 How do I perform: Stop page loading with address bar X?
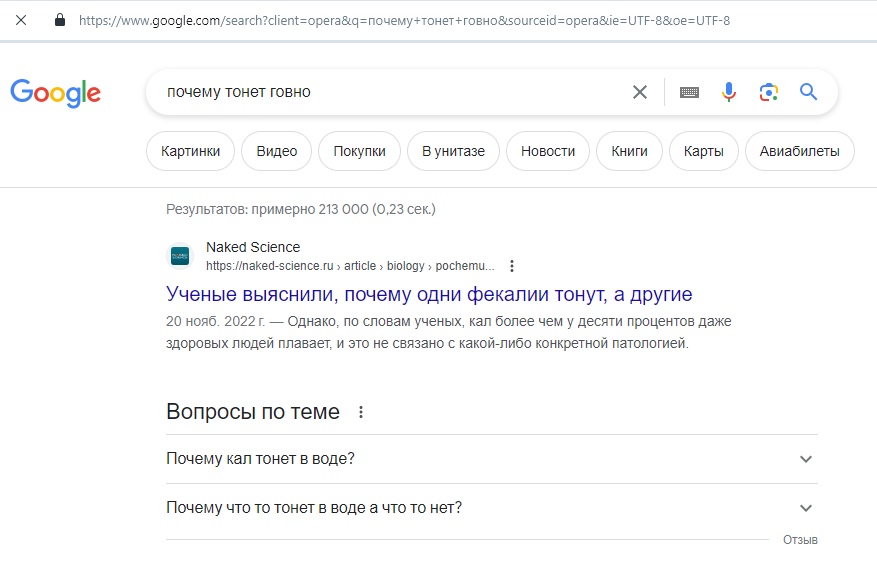pos(21,21)
